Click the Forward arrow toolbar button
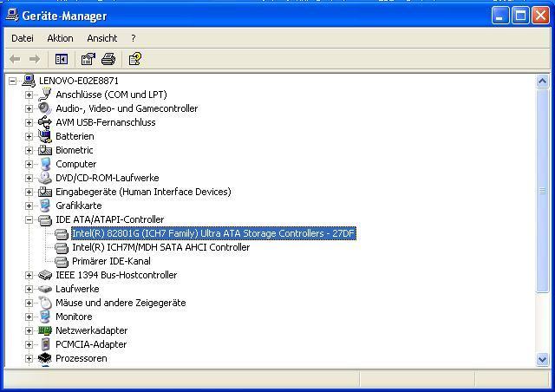This screenshot has height=392, width=555. click(x=35, y=59)
